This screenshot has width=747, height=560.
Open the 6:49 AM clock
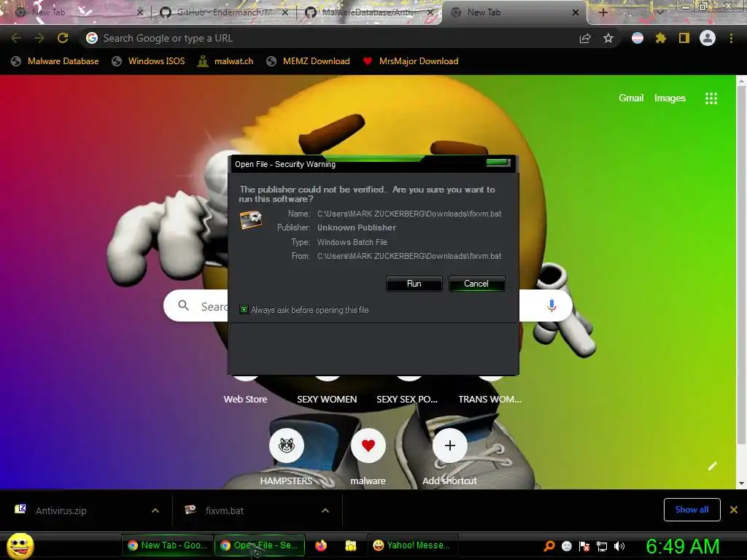point(683,546)
